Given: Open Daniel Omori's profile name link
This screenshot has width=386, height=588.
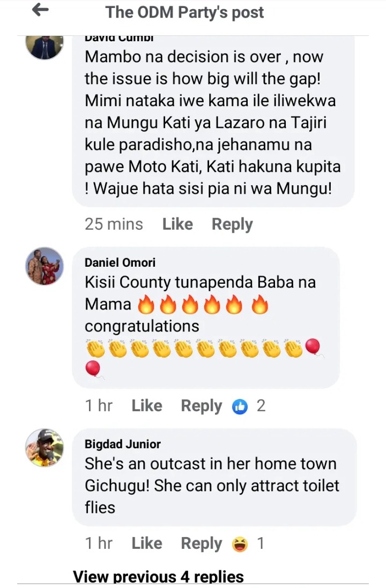Looking at the screenshot, I should point(120,262).
